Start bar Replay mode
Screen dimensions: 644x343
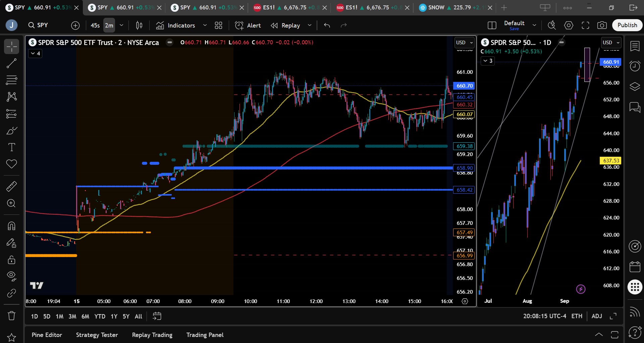pos(285,25)
